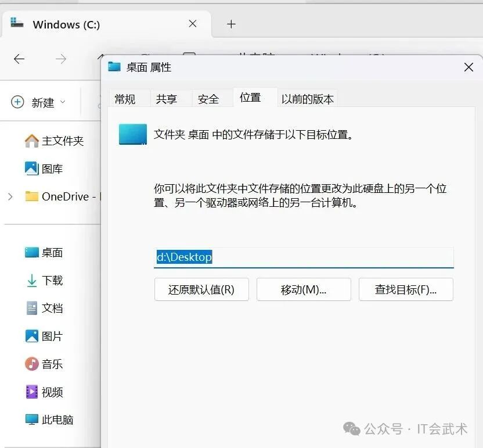Click the 查找目标(F) button
Image resolution: width=483 pixels, height=448 pixels.
click(x=406, y=289)
